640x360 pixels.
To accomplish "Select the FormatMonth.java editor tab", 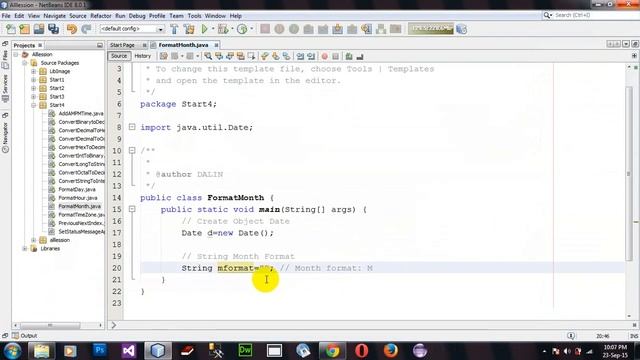I will pyautogui.click(x=183, y=45).
